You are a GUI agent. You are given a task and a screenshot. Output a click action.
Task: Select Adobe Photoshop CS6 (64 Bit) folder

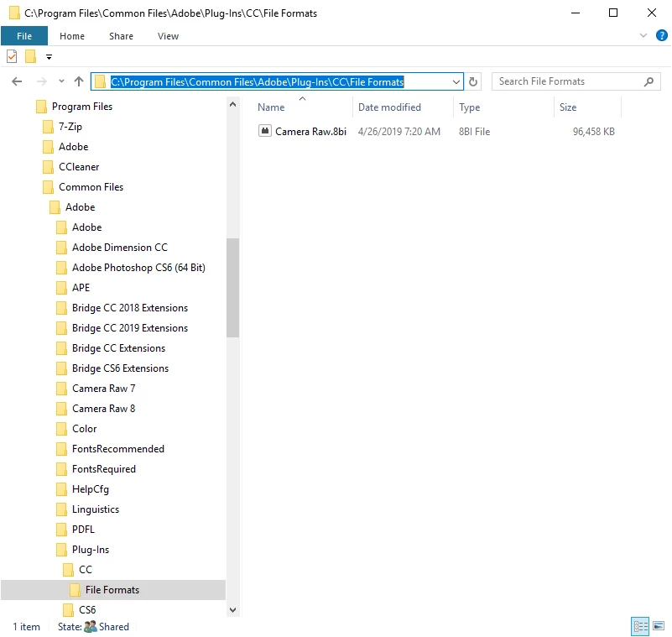pyautogui.click(x=138, y=268)
